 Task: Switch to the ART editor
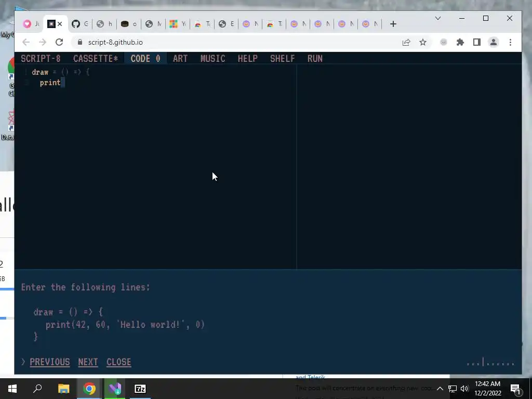[x=180, y=58]
